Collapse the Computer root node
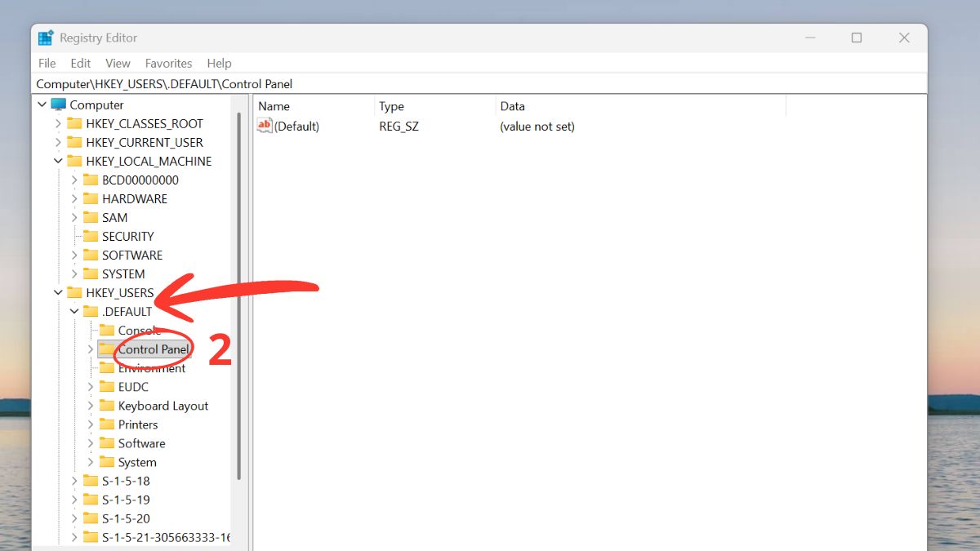The image size is (980, 551). (x=42, y=104)
